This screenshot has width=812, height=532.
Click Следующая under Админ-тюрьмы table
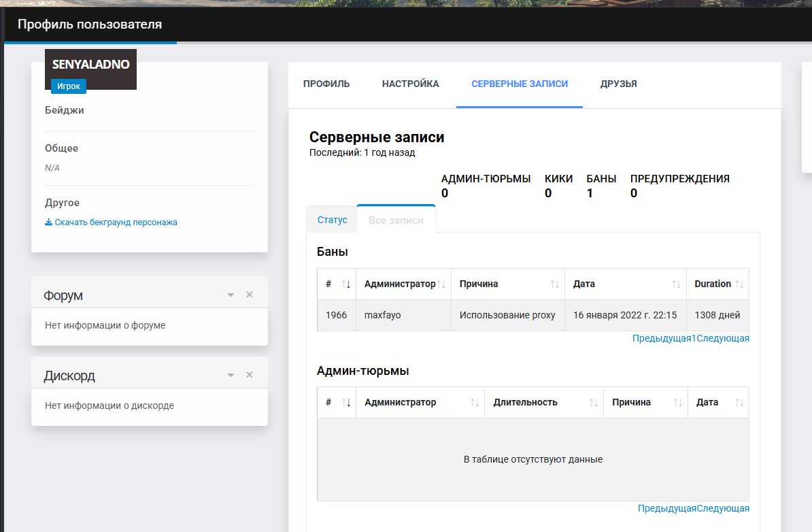(x=723, y=509)
